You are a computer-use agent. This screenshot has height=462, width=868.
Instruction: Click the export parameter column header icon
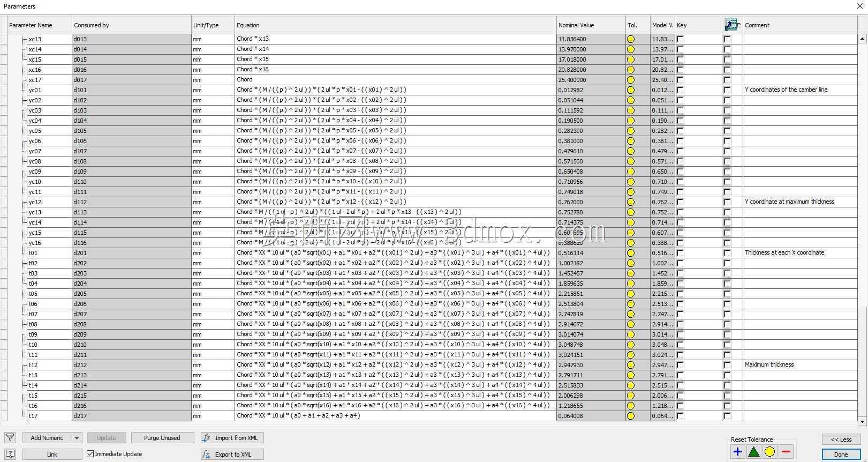tap(731, 25)
